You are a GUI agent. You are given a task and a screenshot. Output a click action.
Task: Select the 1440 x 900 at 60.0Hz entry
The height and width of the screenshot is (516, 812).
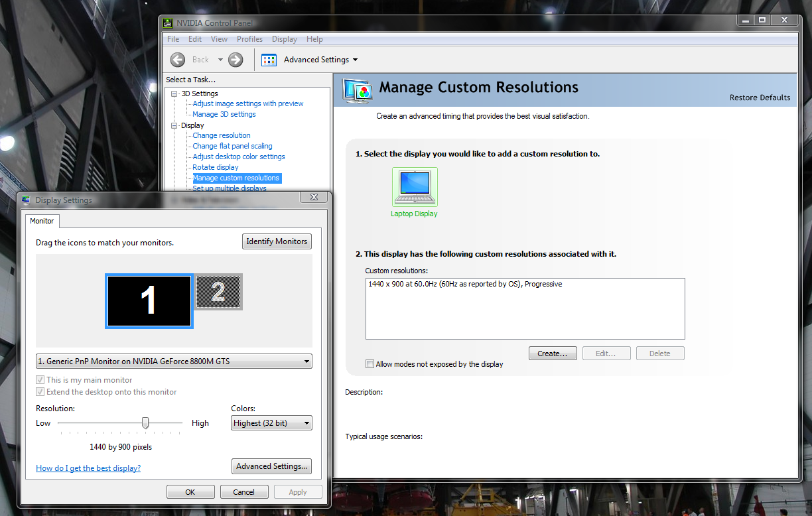(465, 284)
